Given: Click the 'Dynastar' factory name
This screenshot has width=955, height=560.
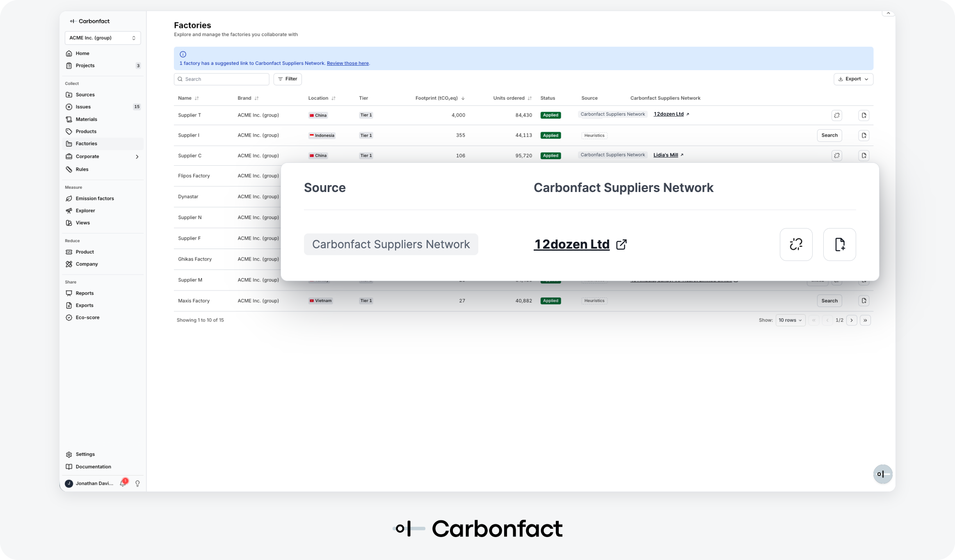Looking at the screenshot, I should tap(188, 197).
